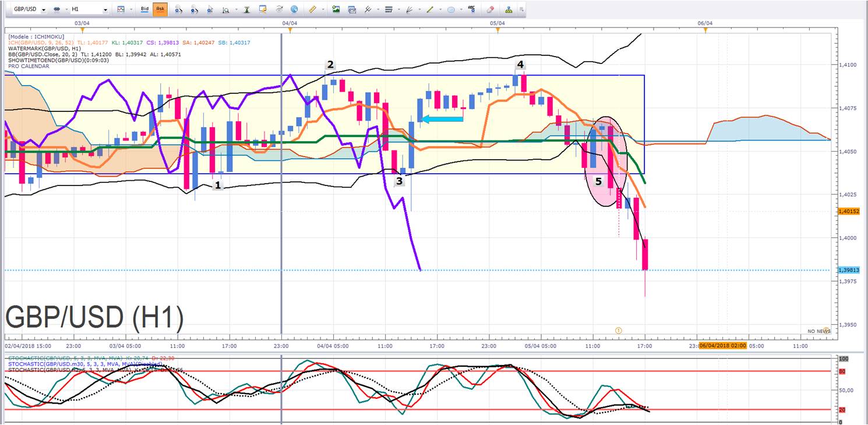The width and height of the screenshot is (868, 425).
Task: Click the blue chart template icon
Action: 352,10
